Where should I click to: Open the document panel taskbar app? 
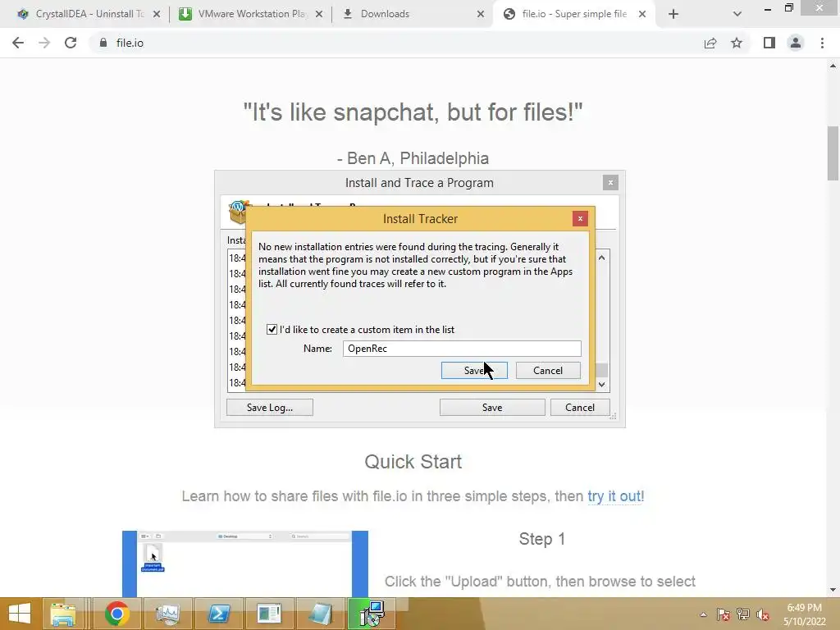pos(269,614)
